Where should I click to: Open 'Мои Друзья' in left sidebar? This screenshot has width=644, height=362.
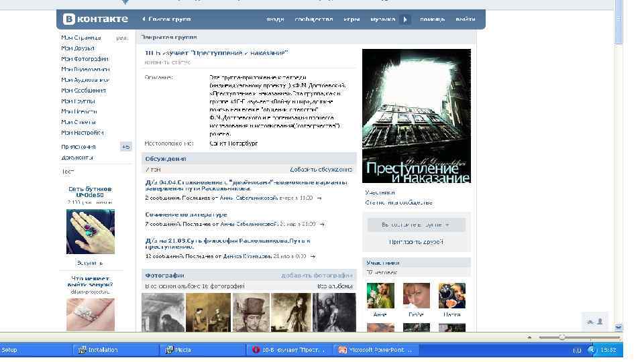(78, 48)
